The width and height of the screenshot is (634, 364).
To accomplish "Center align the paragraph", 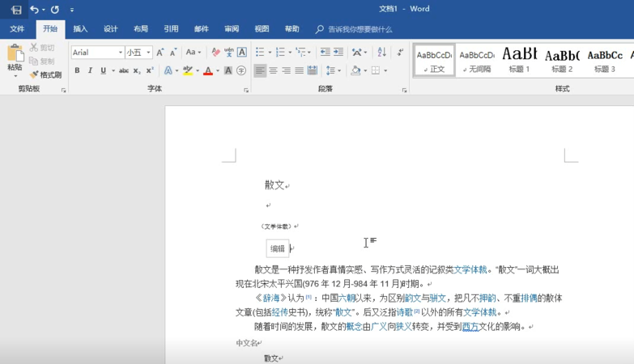I will 273,71.
